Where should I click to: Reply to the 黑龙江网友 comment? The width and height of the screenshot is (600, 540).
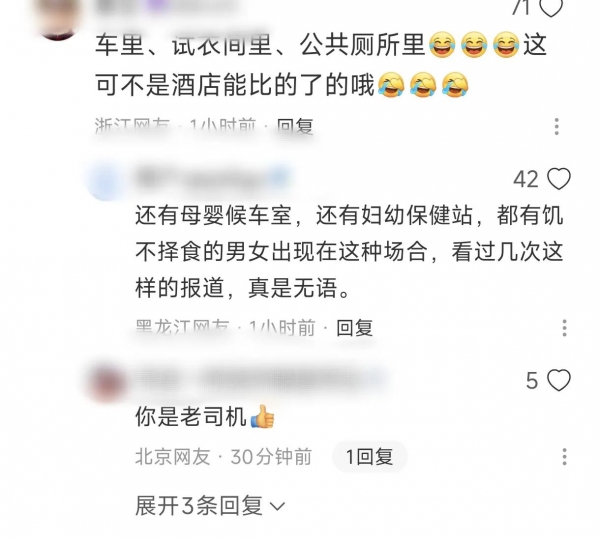[354, 328]
